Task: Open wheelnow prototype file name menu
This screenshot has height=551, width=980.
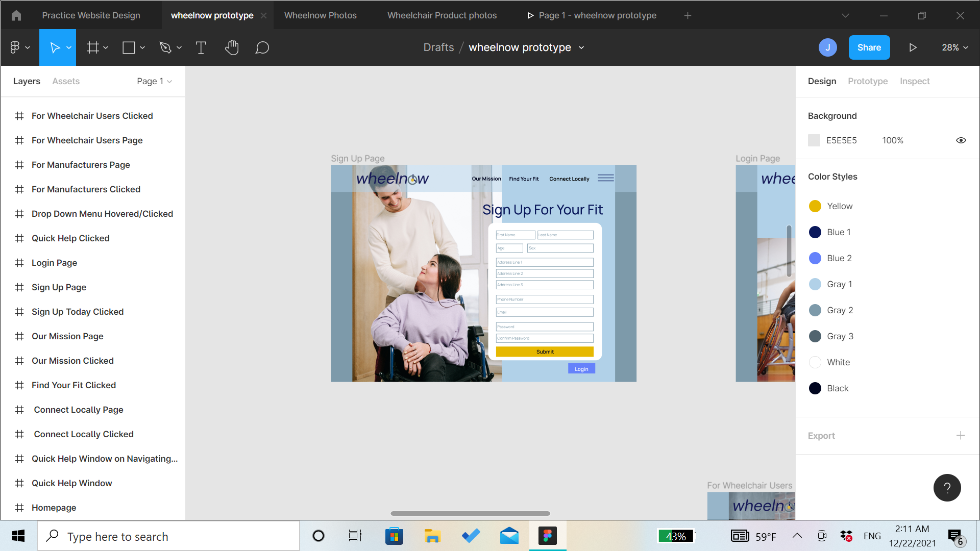Action: [526, 47]
